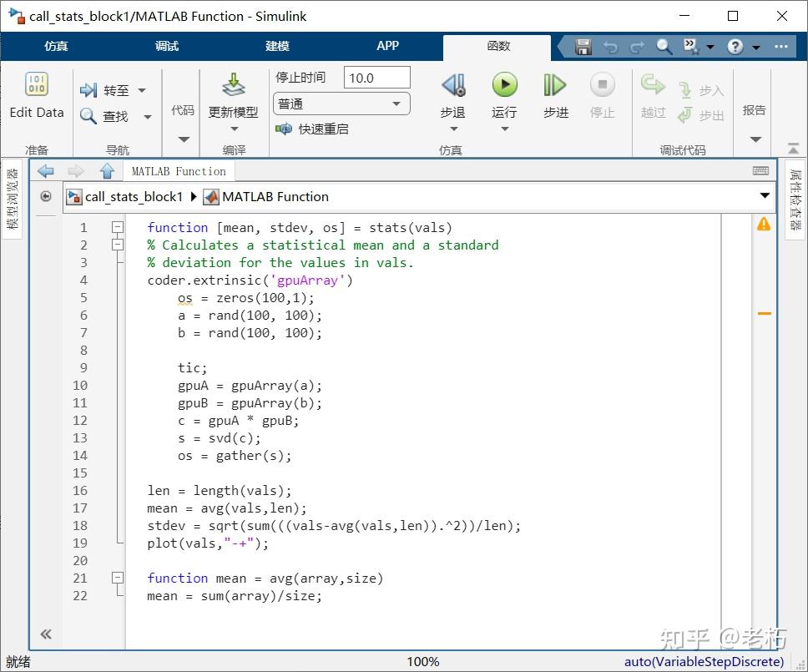
Task: Expand the 运行 dropdown arrow
Action: 504,129
